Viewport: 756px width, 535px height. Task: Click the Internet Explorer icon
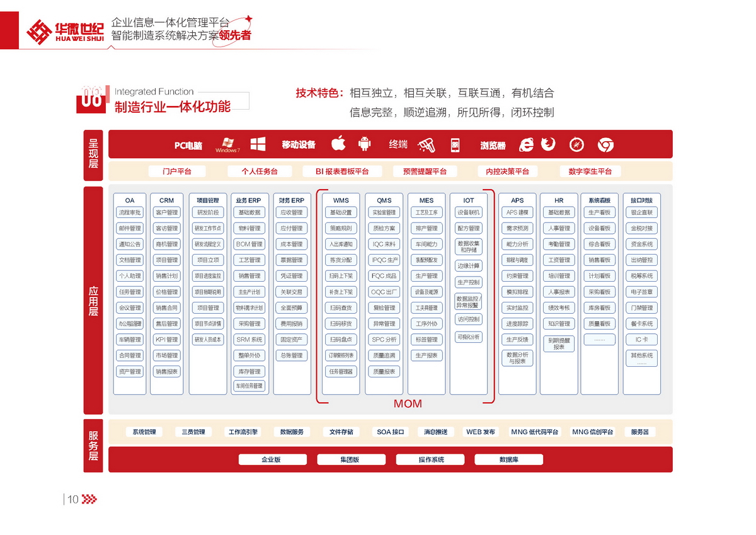pyautogui.click(x=526, y=145)
